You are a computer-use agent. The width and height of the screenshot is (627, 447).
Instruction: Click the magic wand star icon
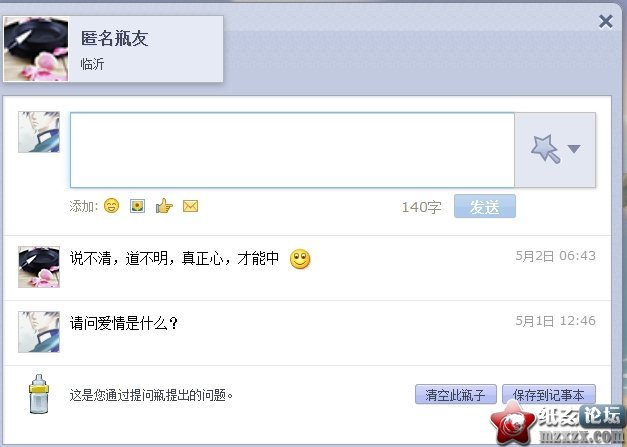click(x=545, y=149)
